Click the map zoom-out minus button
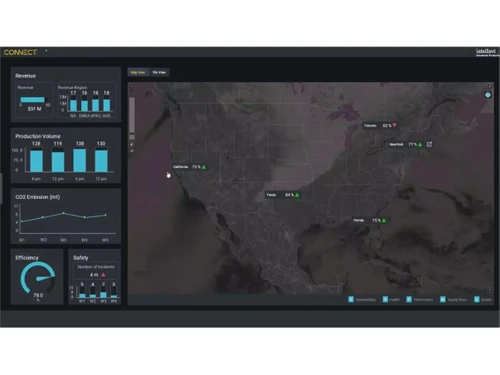Image resolution: width=500 pixels, height=375 pixels. click(x=132, y=91)
